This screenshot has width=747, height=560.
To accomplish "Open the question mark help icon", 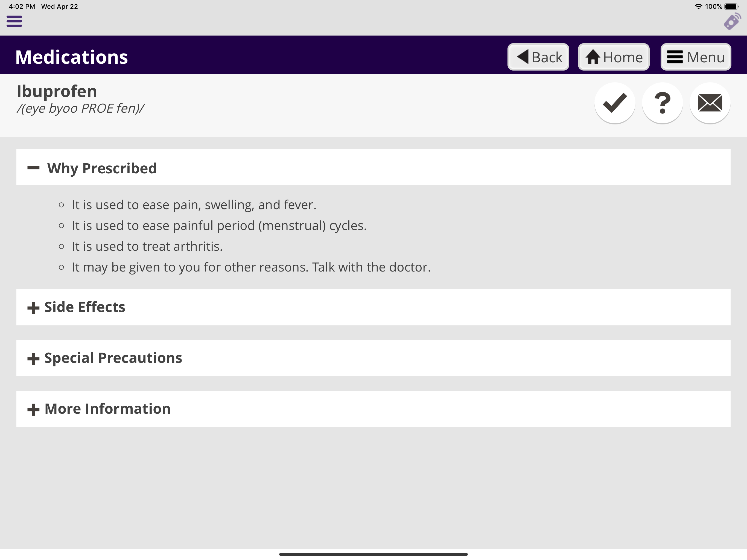I will point(662,103).
